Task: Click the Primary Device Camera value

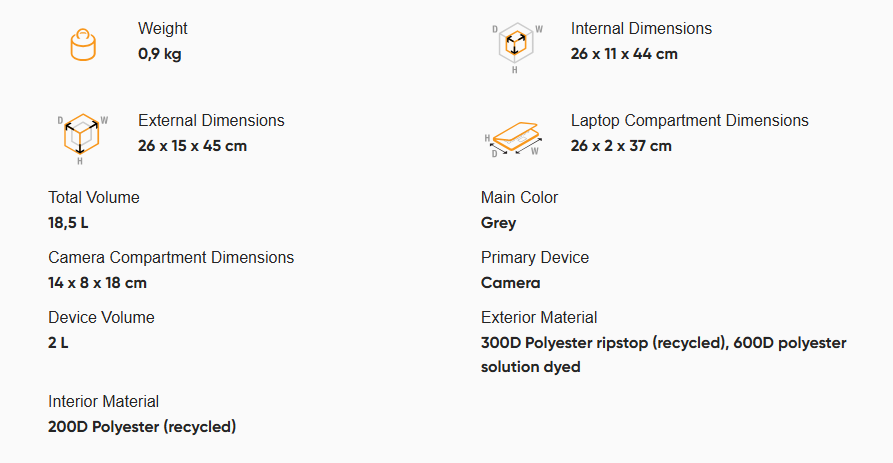Action: pos(510,283)
